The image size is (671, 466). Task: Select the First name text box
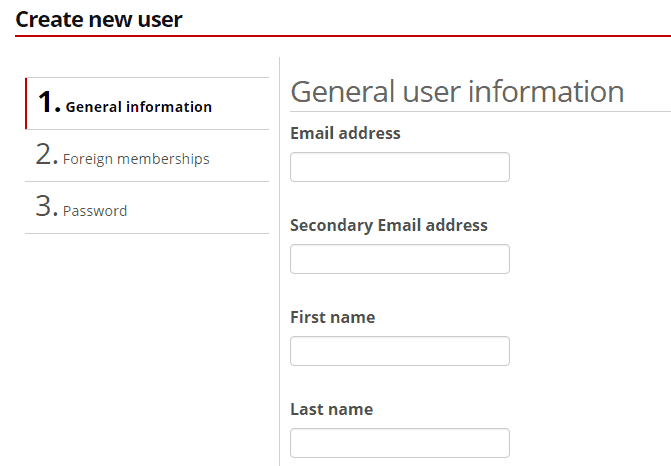coord(399,351)
